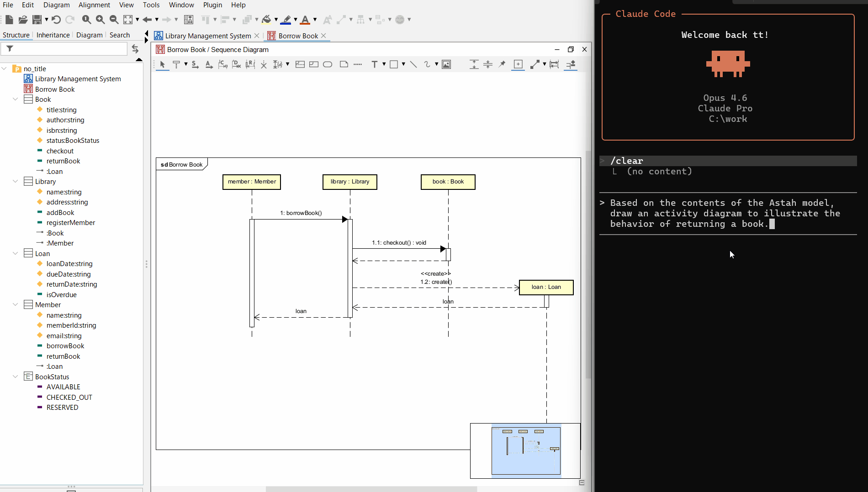
Task: Close the Library Management System tab
Action: (257, 36)
